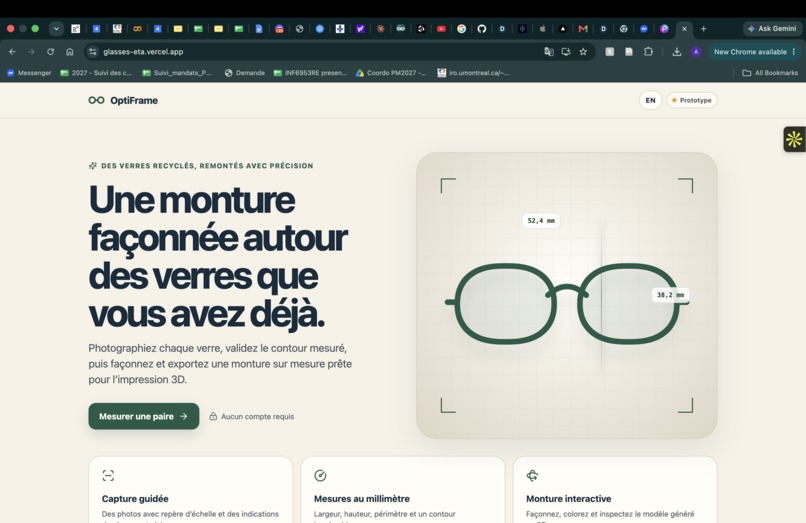Click the Monture interactive rotate icon
The image size is (806, 523).
pyautogui.click(x=533, y=476)
